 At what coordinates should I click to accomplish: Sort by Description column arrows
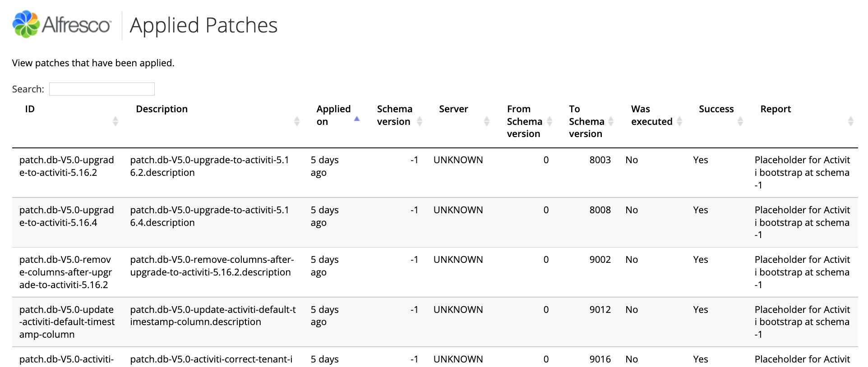click(x=297, y=121)
